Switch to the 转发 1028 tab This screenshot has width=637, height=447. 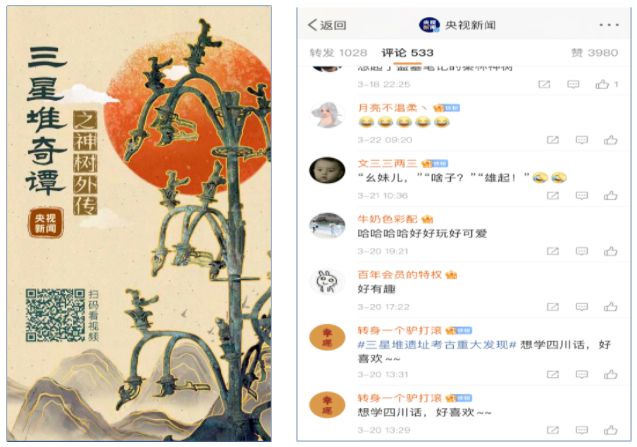[338, 53]
